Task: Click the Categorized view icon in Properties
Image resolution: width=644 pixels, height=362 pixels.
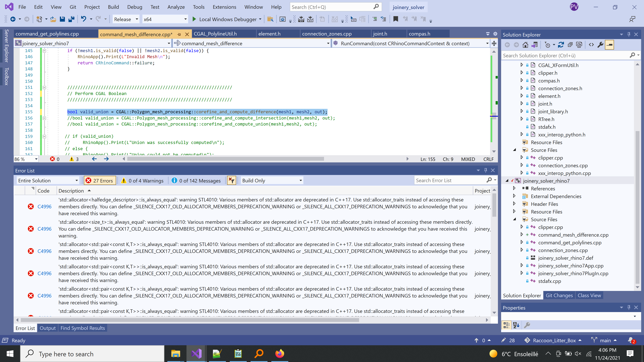Action: tap(506, 325)
